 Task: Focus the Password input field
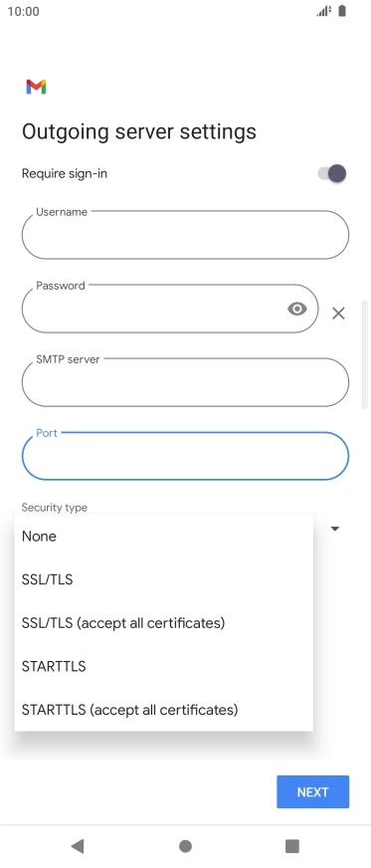170,309
